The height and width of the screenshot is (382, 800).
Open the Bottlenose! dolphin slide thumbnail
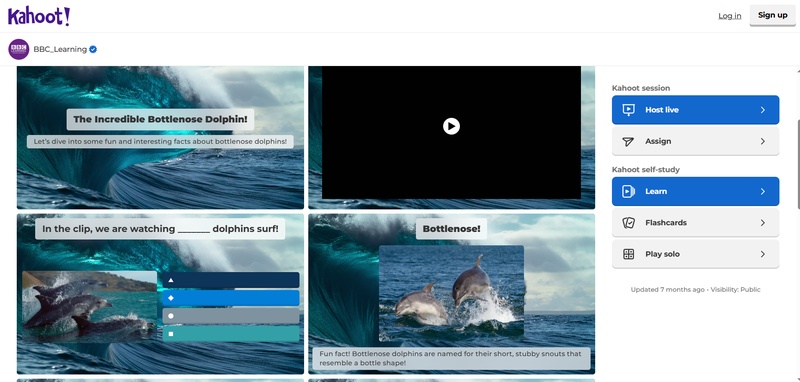451,294
